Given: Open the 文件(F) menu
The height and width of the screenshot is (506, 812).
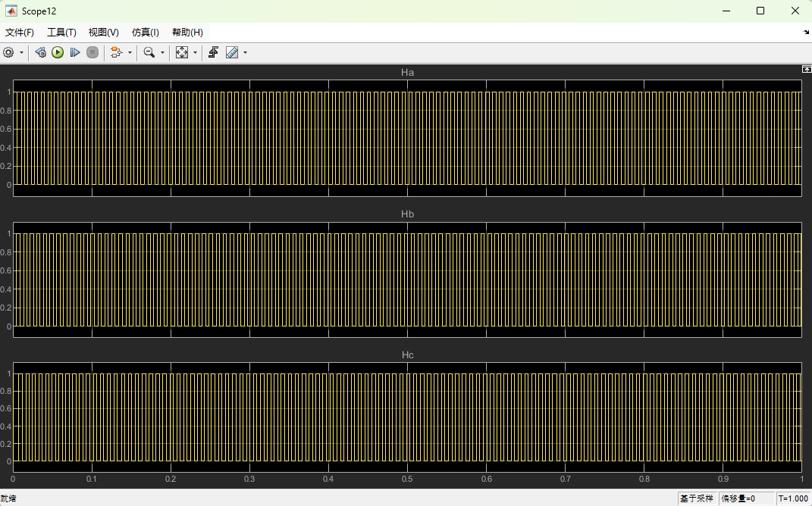Looking at the screenshot, I should 20,33.
